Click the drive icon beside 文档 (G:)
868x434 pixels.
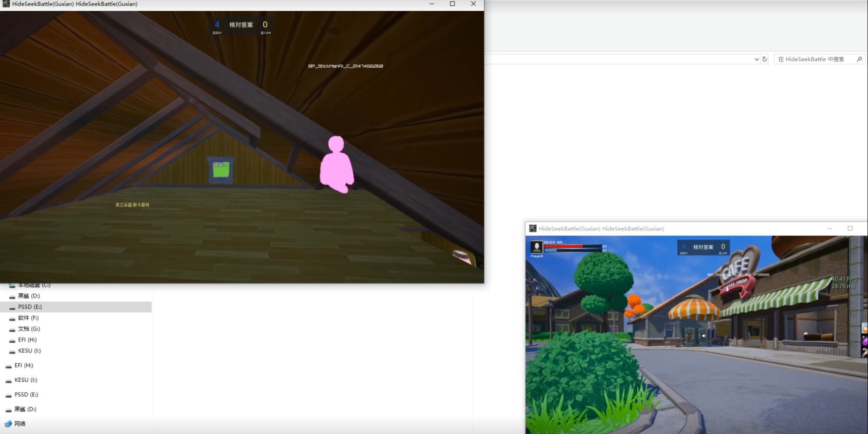12,329
